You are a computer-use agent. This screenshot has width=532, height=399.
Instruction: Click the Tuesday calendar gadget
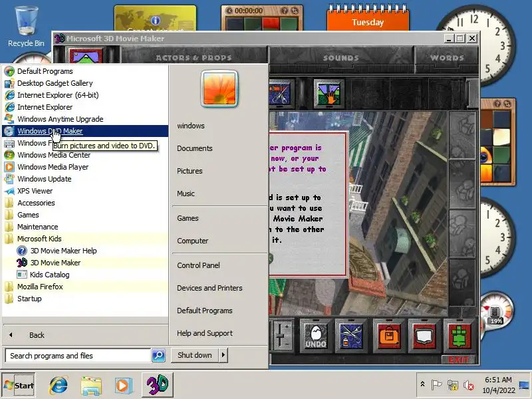[368, 19]
